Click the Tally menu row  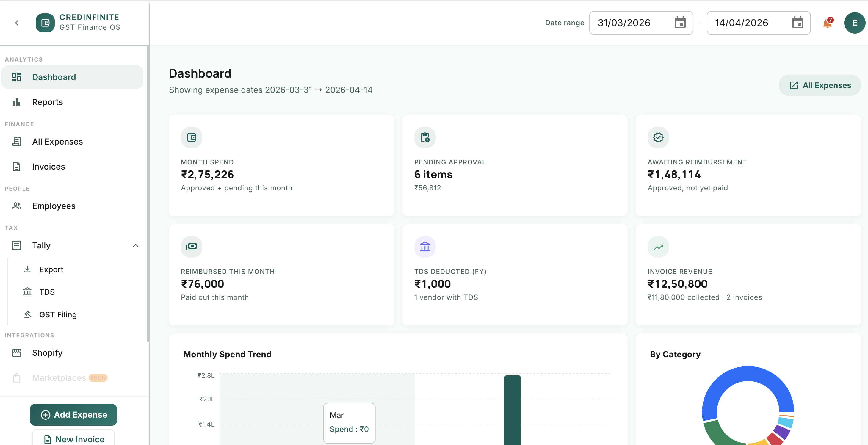[x=73, y=245]
